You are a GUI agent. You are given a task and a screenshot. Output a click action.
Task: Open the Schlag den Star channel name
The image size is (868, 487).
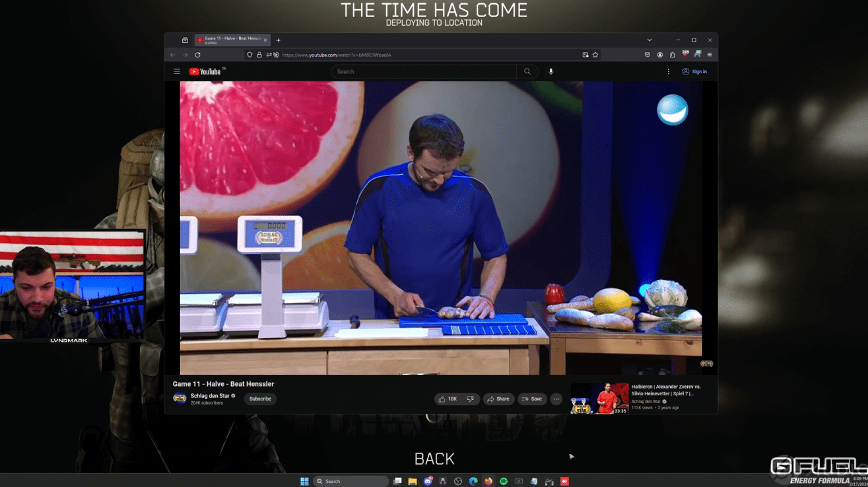[210, 396]
